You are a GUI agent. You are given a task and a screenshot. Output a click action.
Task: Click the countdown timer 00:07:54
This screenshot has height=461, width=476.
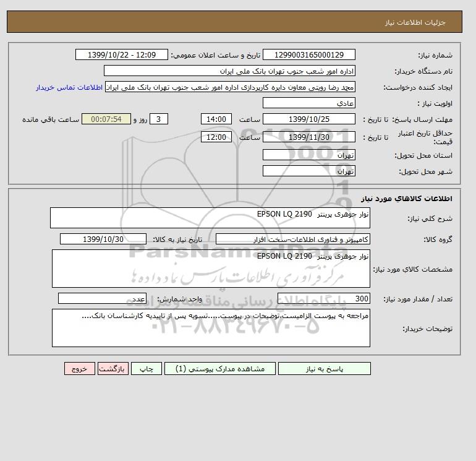[x=106, y=119]
